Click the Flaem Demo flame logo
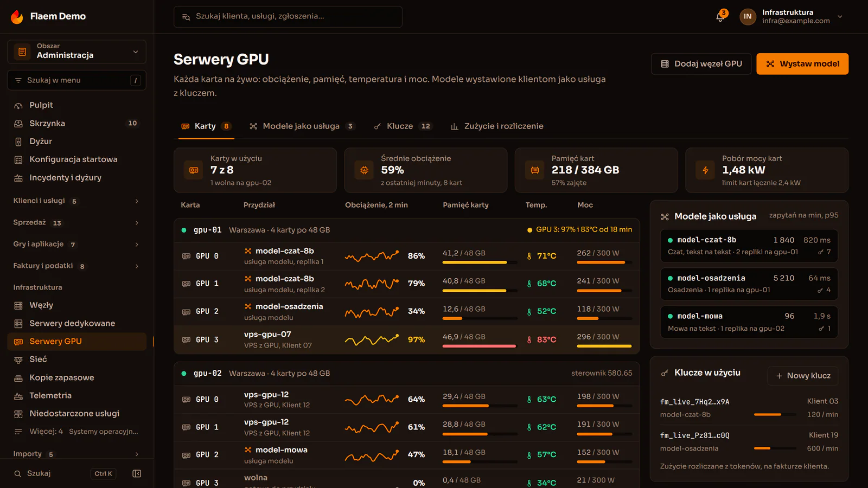The image size is (868, 488). (17, 17)
